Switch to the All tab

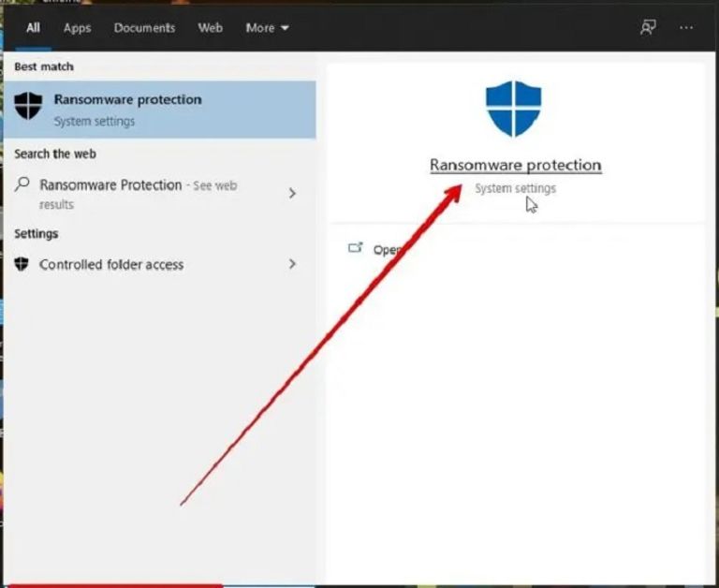(x=33, y=28)
